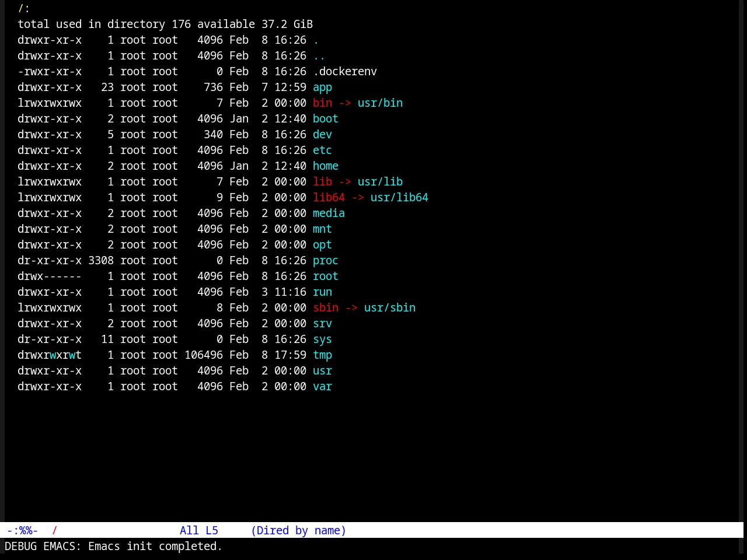Open the dev directory entry

[322, 135]
